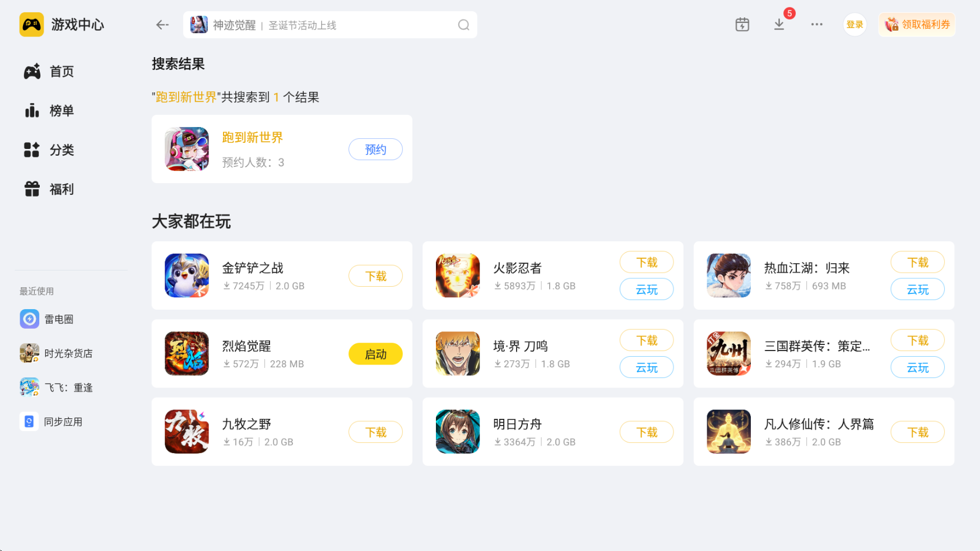Click the 登录 login button

[854, 25]
